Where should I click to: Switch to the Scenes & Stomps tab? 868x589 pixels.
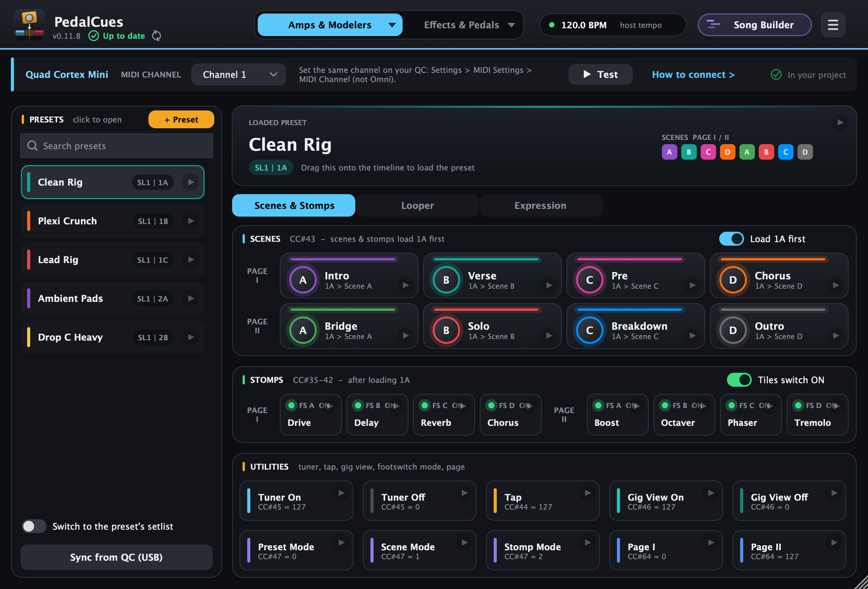[294, 205]
